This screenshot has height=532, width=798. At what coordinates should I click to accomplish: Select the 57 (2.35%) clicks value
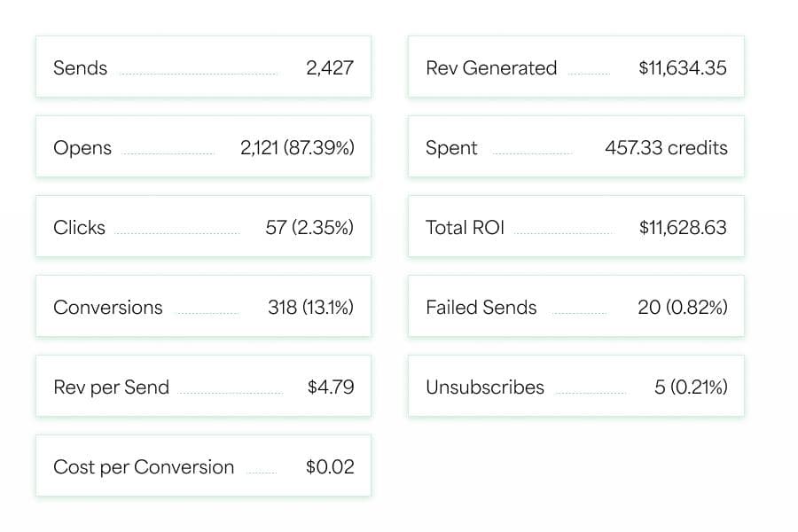point(309,228)
